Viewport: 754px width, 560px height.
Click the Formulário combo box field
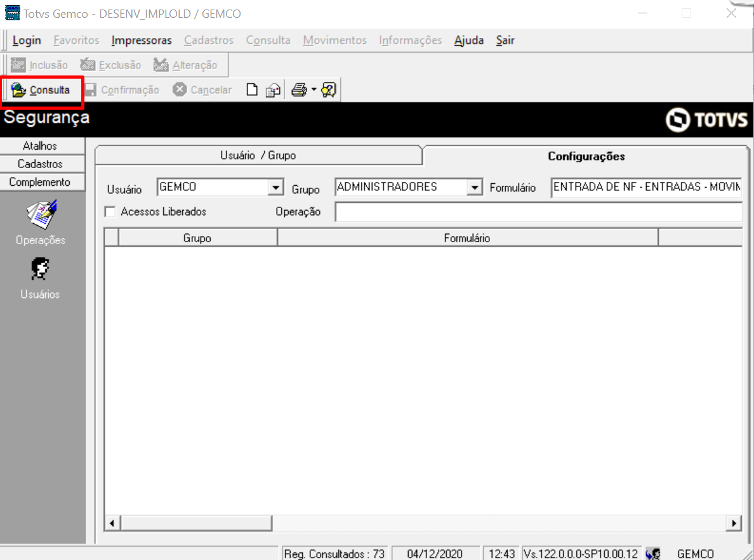coord(646,187)
